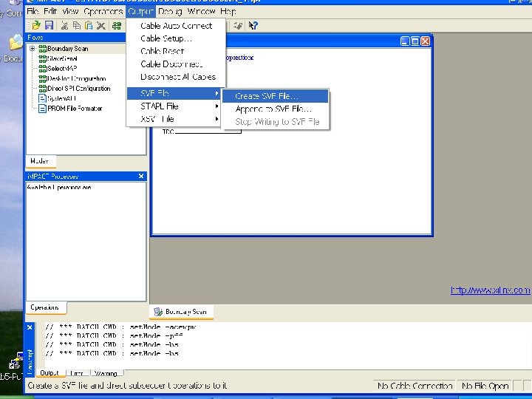The height and width of the screenshot is (399, 532).
Task: Click the No File Open status entry
Action: [485, 386]
